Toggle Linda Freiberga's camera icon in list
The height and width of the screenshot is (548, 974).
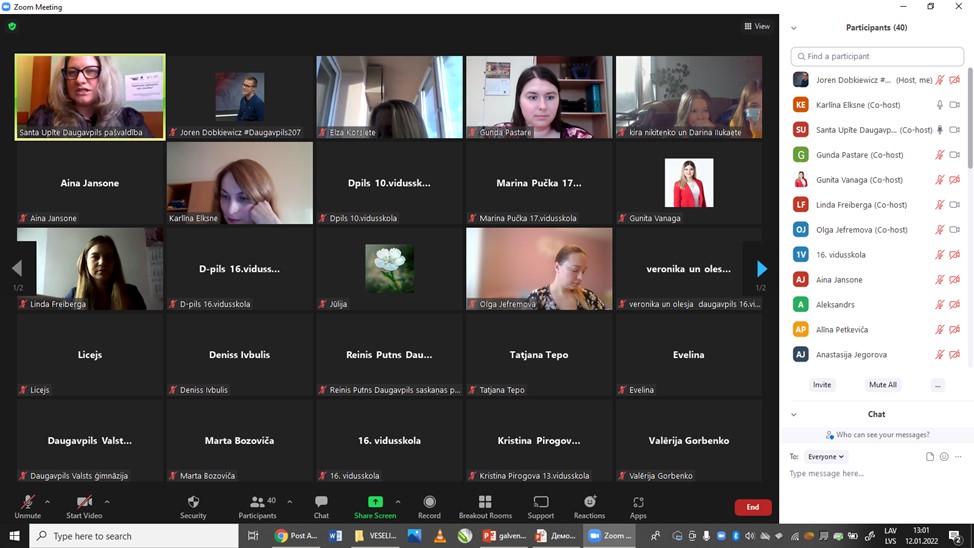click(x=955, y=204)
